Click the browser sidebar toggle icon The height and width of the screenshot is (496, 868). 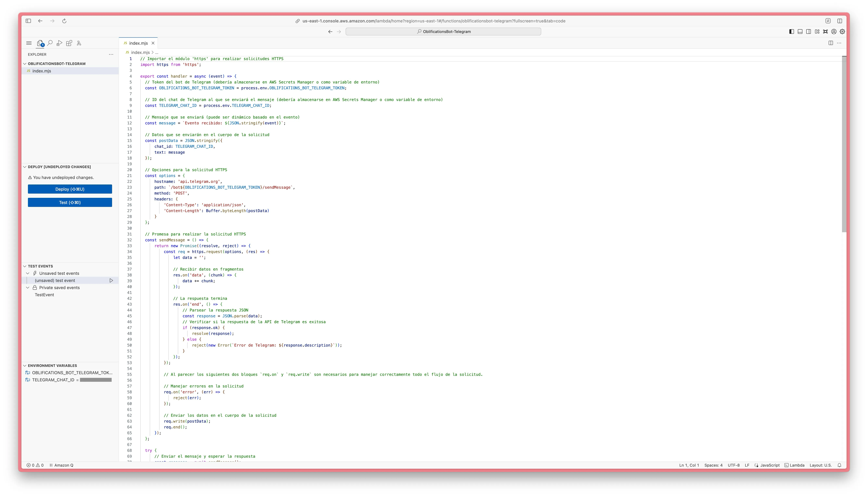[28, 21]
